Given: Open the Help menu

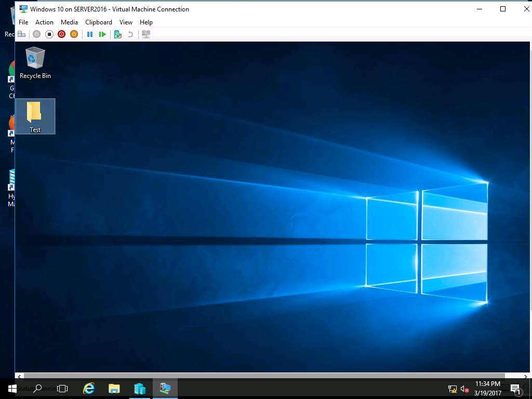Looking at the screenshot, I should [146, 22].
